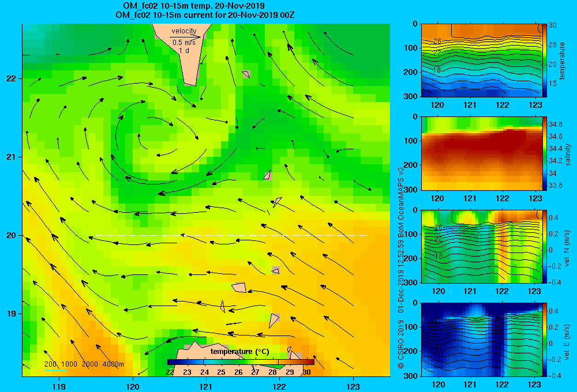Click depth label 300 on the temperature section axis
Viewport: 577px width, 392px height.
click(x=411, y=96)
